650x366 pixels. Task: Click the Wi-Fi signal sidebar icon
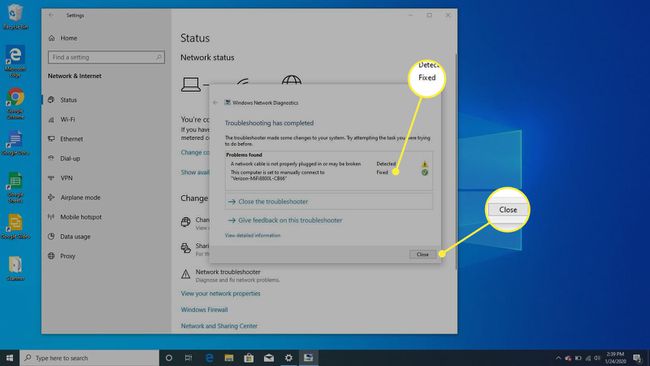click(x=51, y=119)
